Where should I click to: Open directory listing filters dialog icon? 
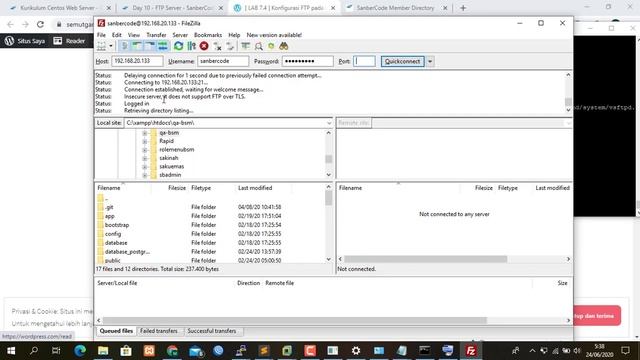[x=245, y=46]
